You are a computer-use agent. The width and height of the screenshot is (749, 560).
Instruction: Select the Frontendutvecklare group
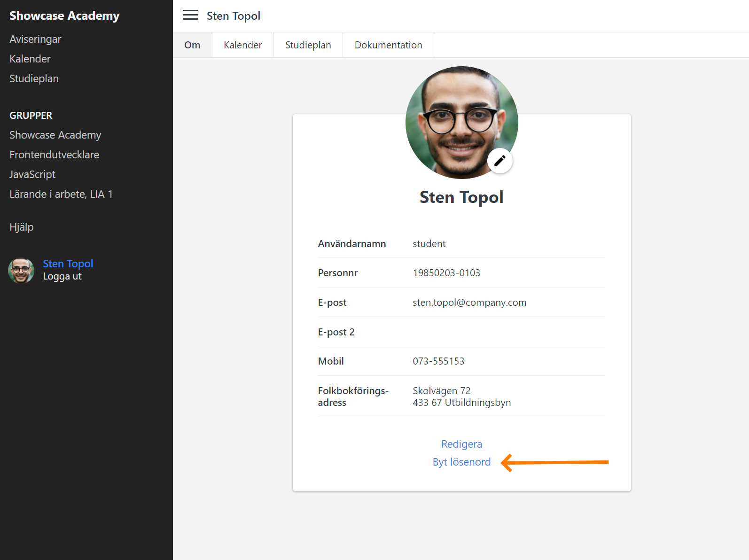coord(54,155)
